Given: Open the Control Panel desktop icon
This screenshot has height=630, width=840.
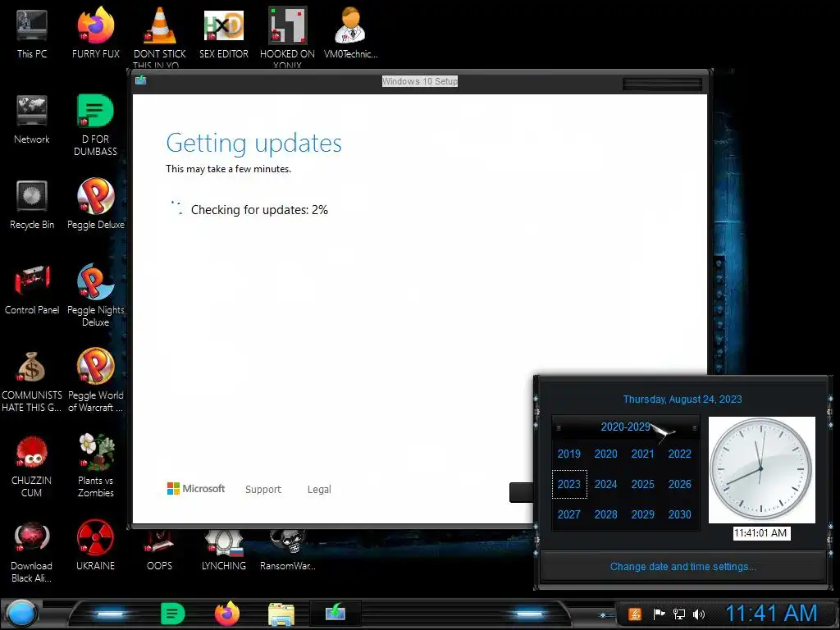Looking at the screenshot, I should coord(32,290).
